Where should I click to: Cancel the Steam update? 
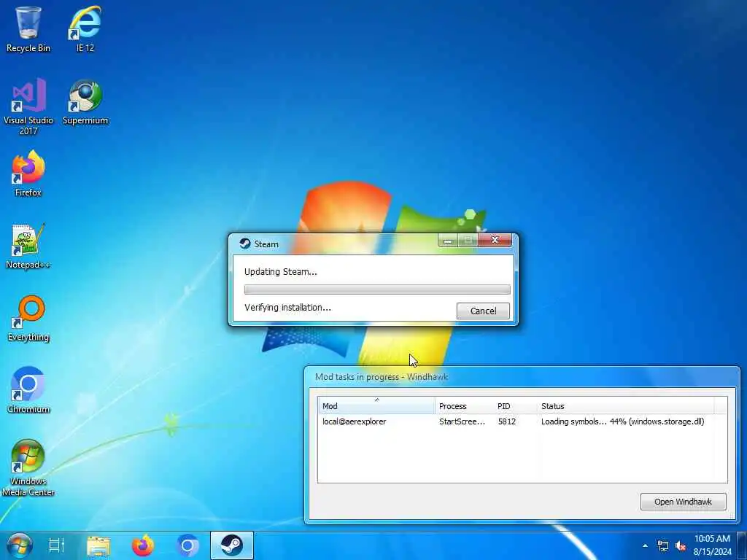tap(483, 311)
